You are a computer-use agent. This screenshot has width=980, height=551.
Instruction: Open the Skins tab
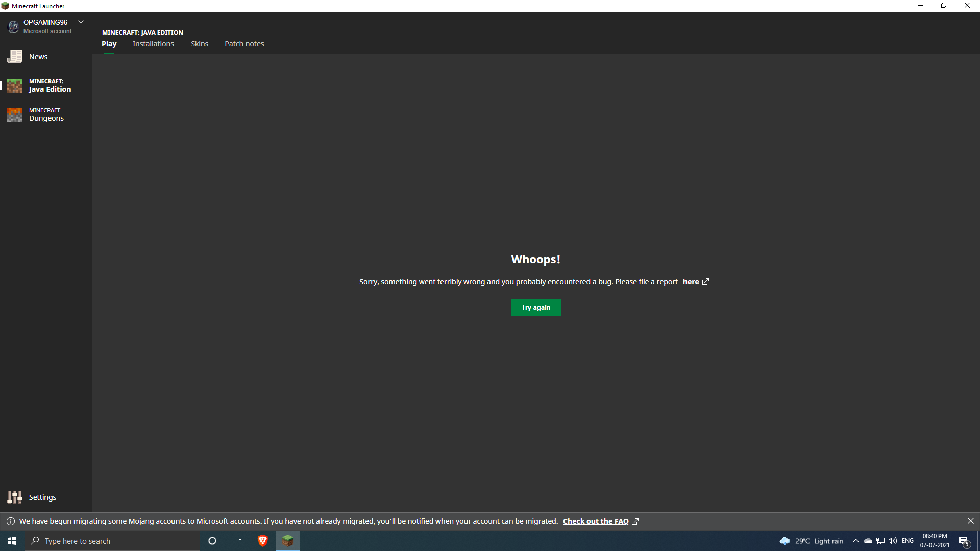coord(200,44)
